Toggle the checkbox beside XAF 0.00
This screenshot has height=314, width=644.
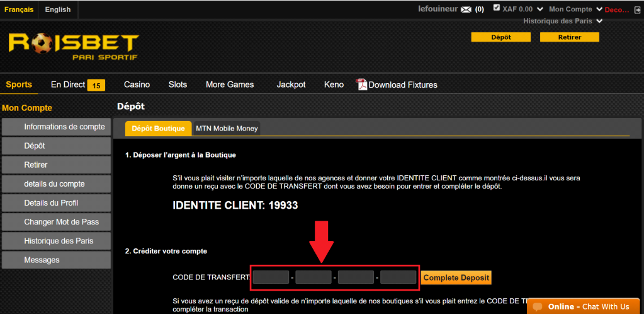click(x=497, y=8)
